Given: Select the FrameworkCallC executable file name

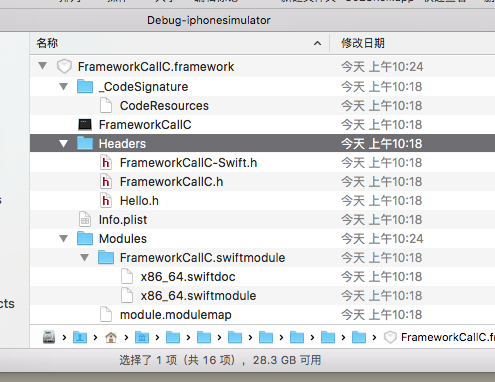Looking at the screenshot, I should (x=145, y=125).
